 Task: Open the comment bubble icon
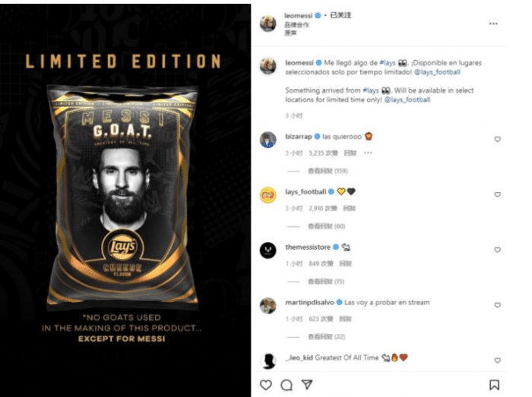287,385
